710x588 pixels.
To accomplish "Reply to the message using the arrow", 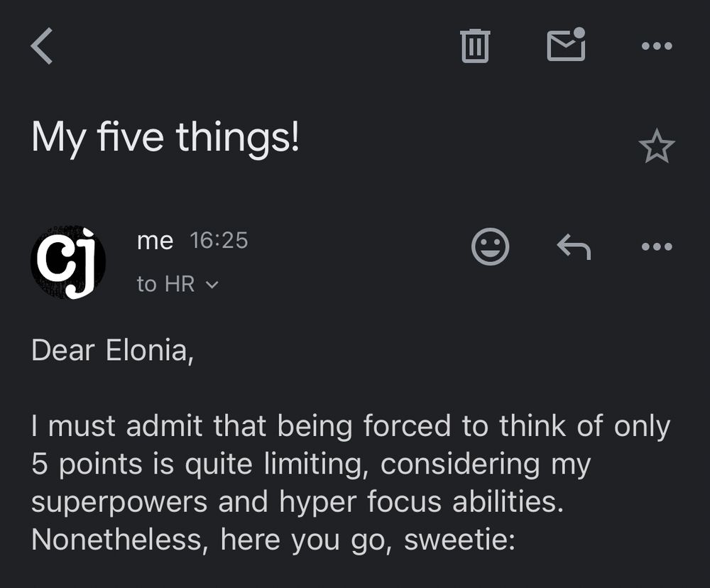I will 574,246.
